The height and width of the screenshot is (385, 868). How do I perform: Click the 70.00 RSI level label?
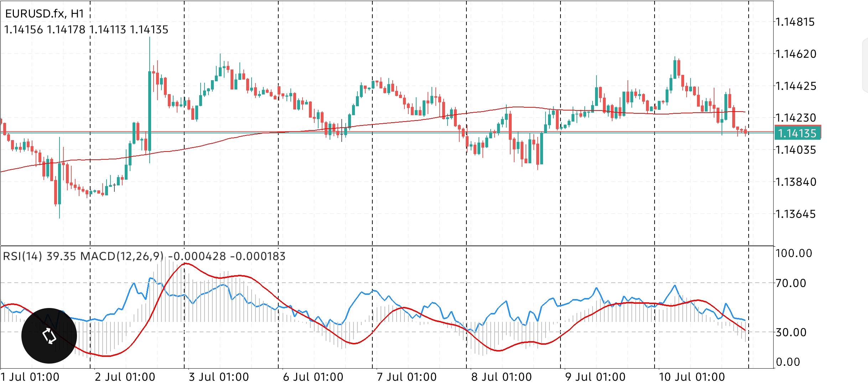[x=791, y=283]
